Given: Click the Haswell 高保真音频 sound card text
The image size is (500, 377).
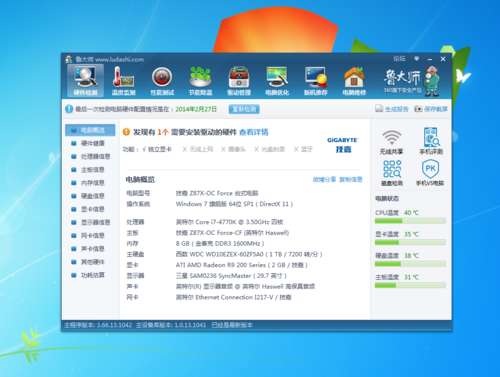Looking at the screenshot, I should tap(245, 287).
